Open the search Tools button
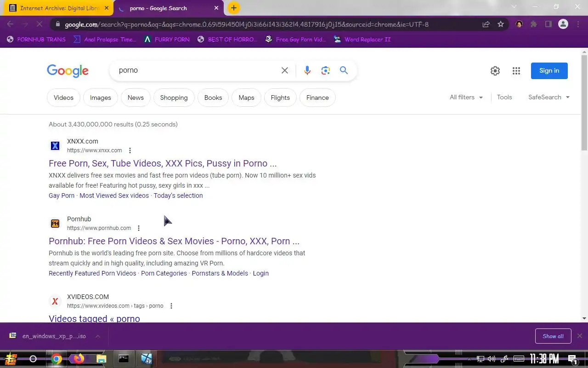 504,98
